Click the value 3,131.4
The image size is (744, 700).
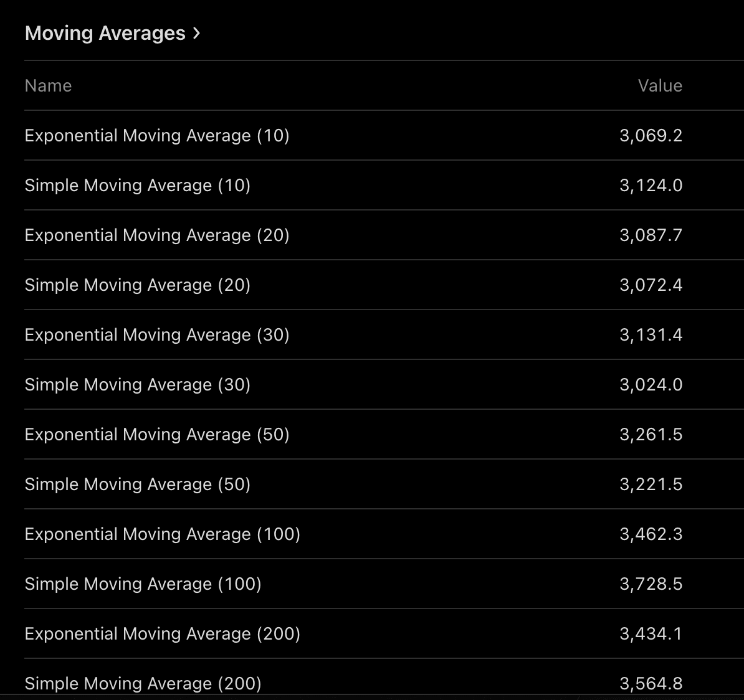pyautogui.click(x=651, y=335)
